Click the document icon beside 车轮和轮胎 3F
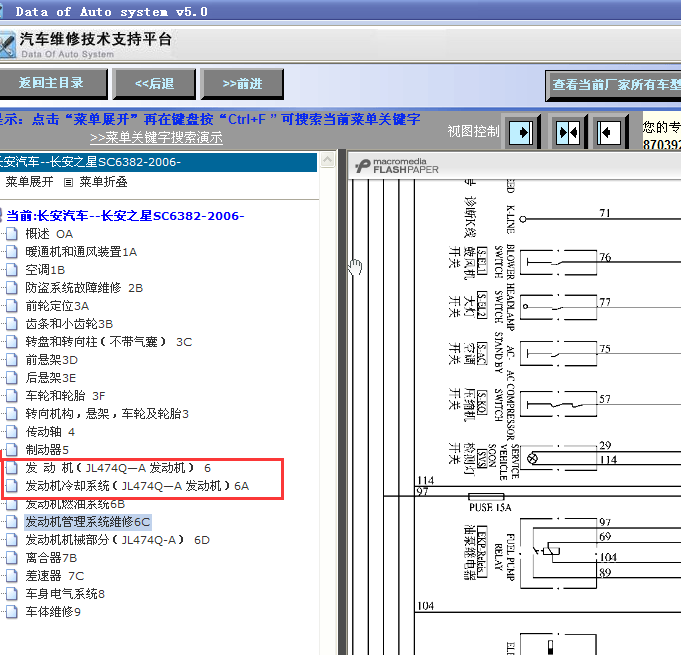The width and height of the screenshot is (681, 655). (x=12, y=396)
